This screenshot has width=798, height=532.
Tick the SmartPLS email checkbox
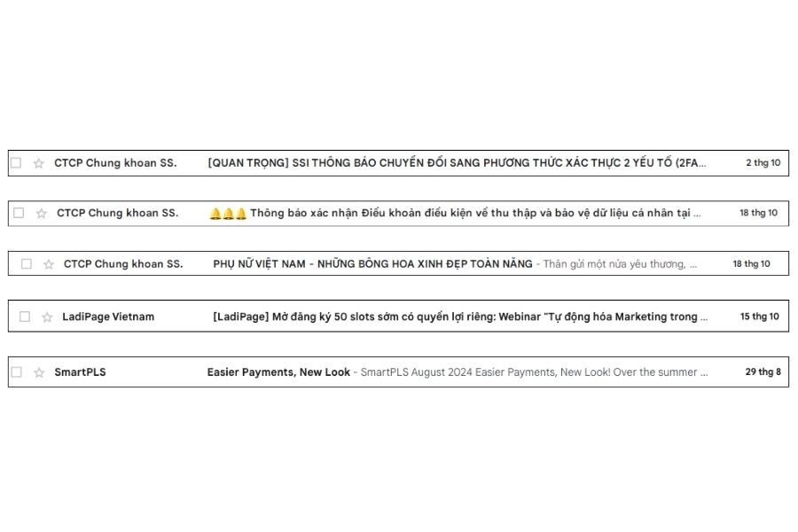pyautogui.click(x=16, y=372)
